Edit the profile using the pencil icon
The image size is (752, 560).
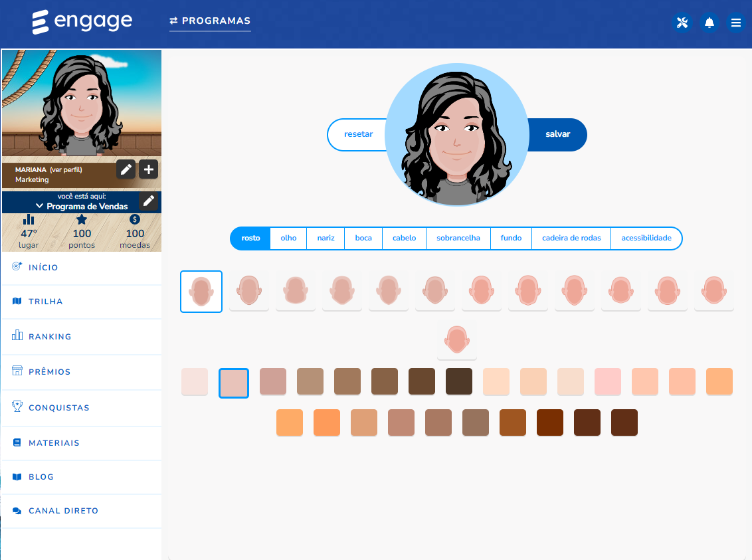click(x=126, y=169)
